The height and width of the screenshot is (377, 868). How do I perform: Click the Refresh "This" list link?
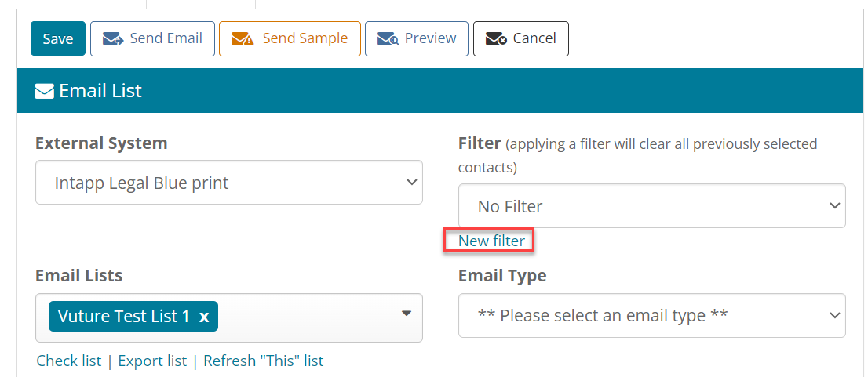click(264, 361)
